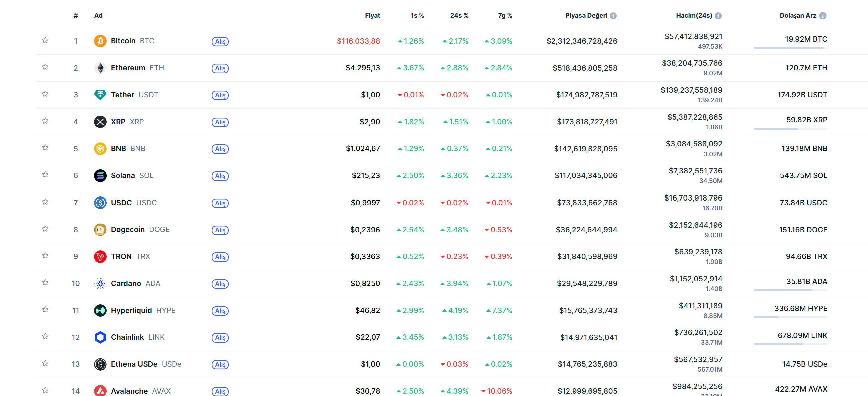Click the Ethereum logo icon

click(x=100, y=68)
